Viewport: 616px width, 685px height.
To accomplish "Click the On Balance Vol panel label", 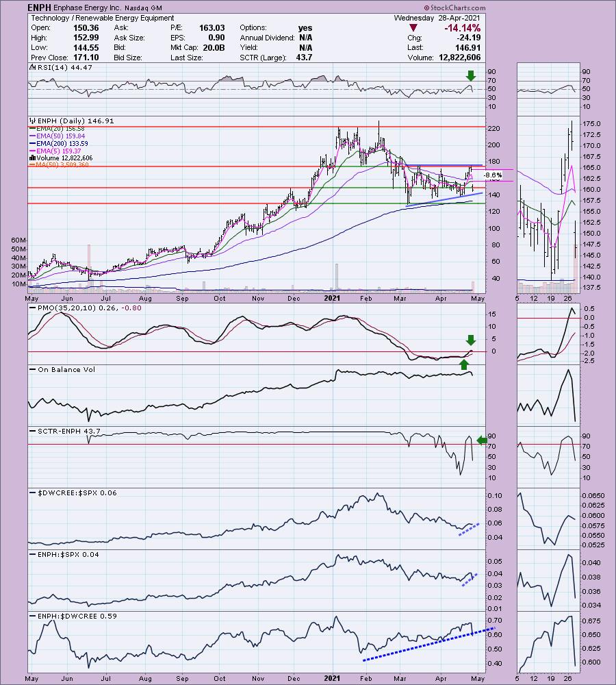I will (x=66, y=370).
